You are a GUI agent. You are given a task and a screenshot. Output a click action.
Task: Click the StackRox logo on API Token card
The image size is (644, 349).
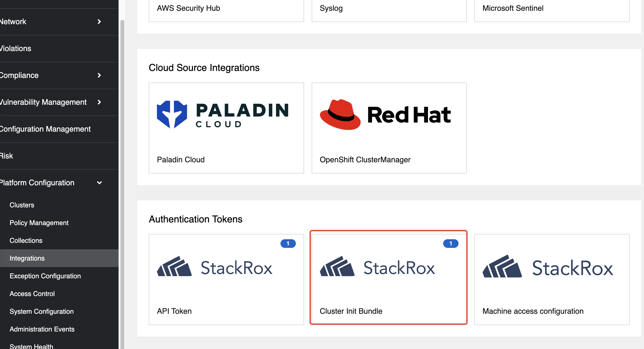(x=215, y=267)
